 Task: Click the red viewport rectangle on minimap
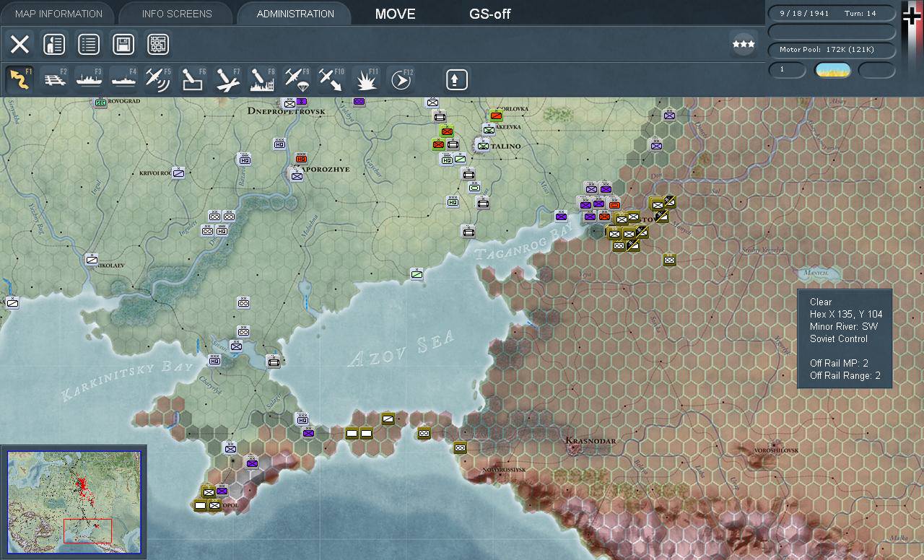click(x=87, y=530)
